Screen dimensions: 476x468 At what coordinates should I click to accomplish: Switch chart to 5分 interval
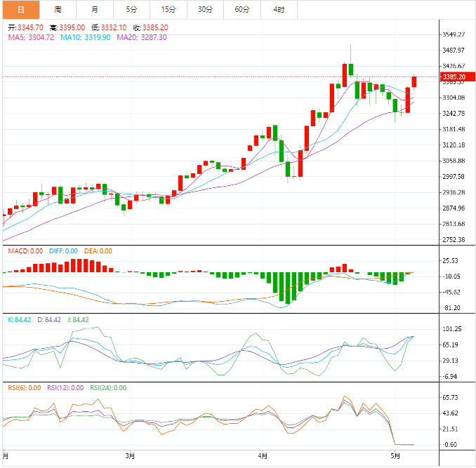click(132, 10)
